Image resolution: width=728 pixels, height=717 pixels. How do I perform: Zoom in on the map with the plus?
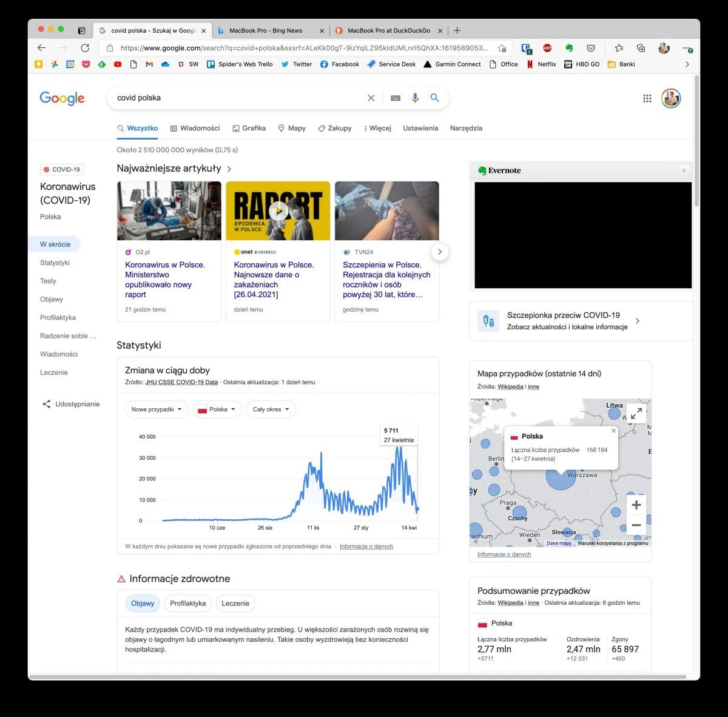click(x=636, y=505)
